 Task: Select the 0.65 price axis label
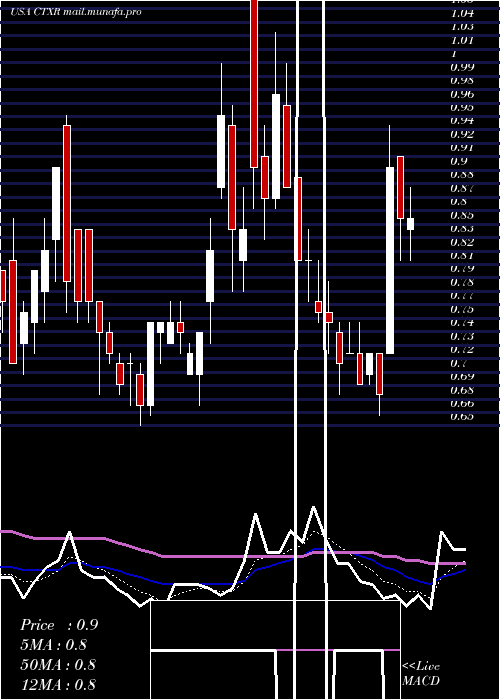[462, 417]
